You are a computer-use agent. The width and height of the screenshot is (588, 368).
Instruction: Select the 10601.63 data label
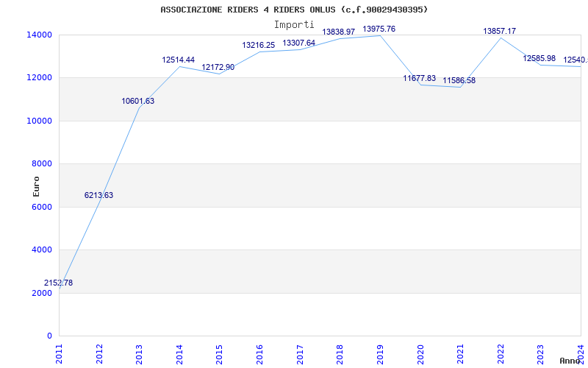pos(137,101)
